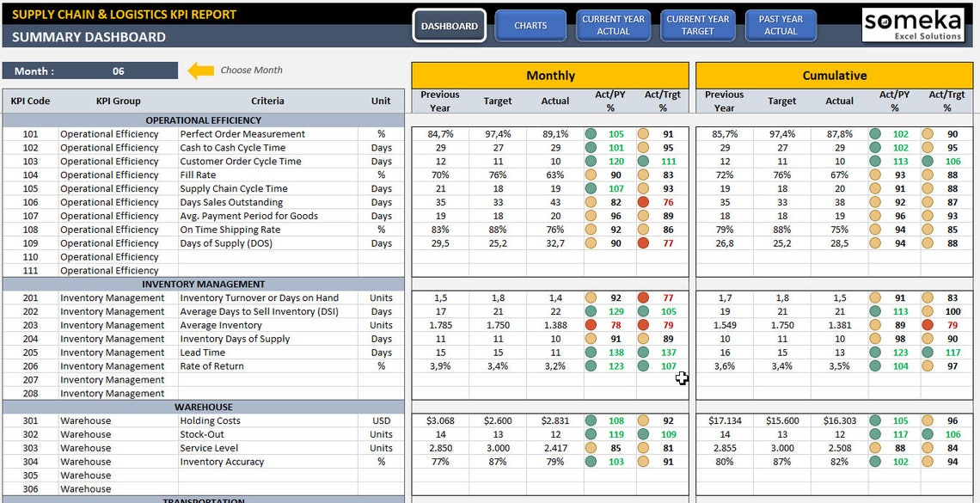The height and width of the screenshot is (503, 980).
Task: Select the INVENTORY MANAGEMENT section header
Action: click(203, 285)
